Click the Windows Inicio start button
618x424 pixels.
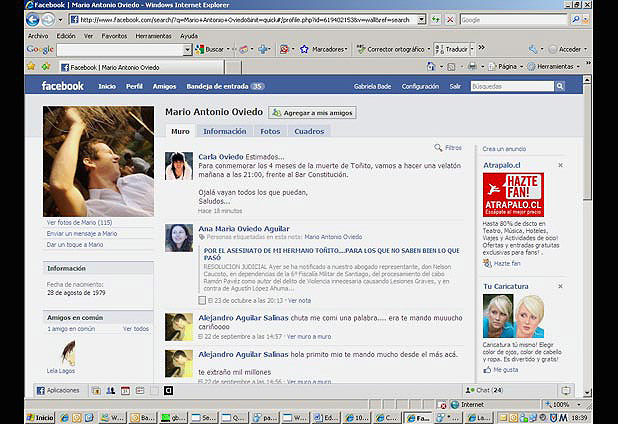40,418
